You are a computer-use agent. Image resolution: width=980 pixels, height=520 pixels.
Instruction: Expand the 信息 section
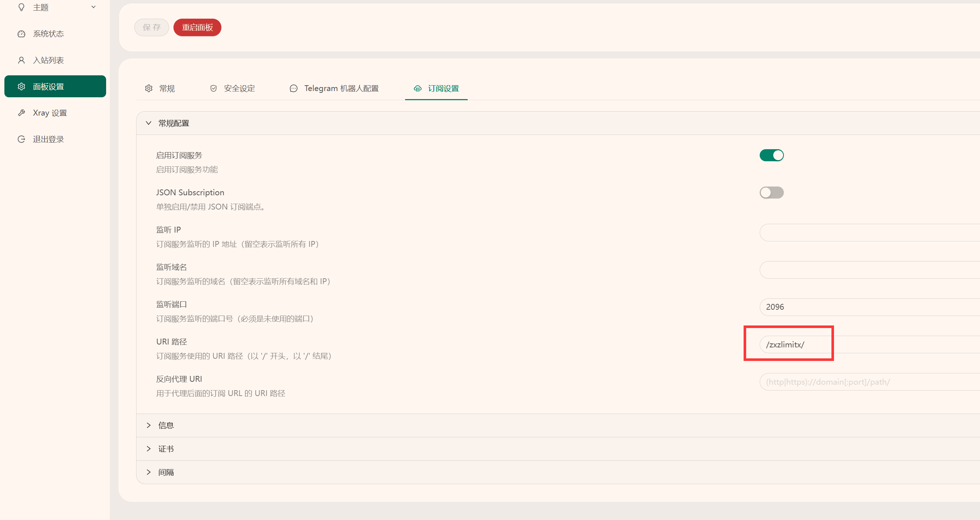pyautogui.click(x=558, y=425)
